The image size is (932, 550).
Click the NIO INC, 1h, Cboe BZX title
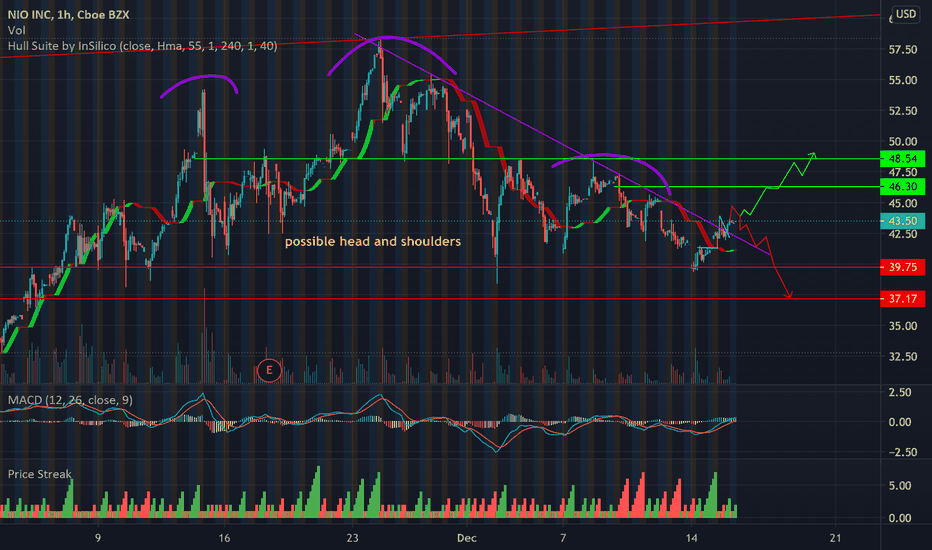(x=68, y=15)
